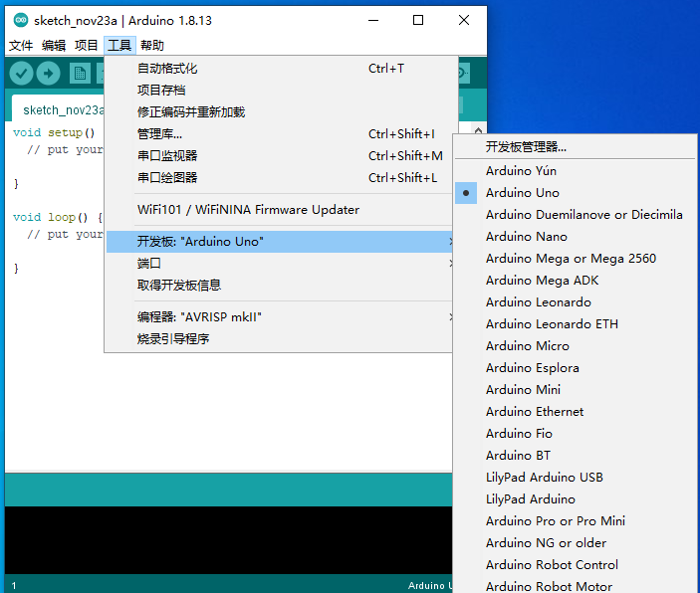
Task: Select Arduino Esplora board
Action: (x=575, y=368)
